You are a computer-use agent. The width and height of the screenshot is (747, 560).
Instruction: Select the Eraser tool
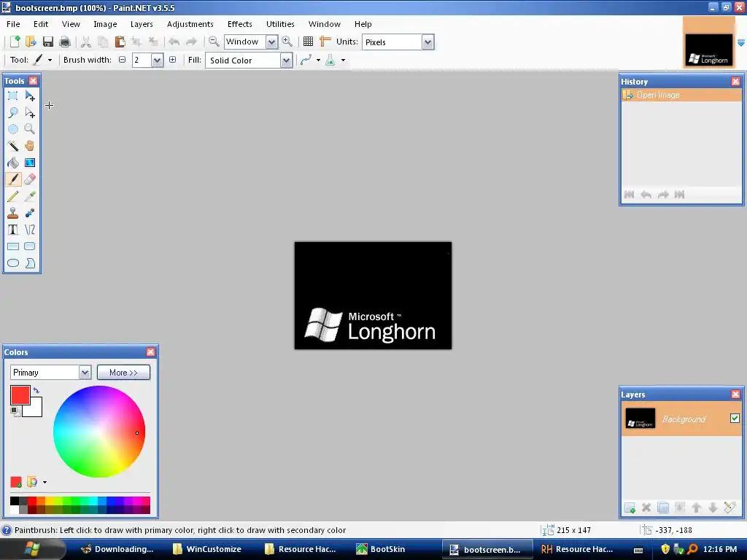(x=29, y=179)
